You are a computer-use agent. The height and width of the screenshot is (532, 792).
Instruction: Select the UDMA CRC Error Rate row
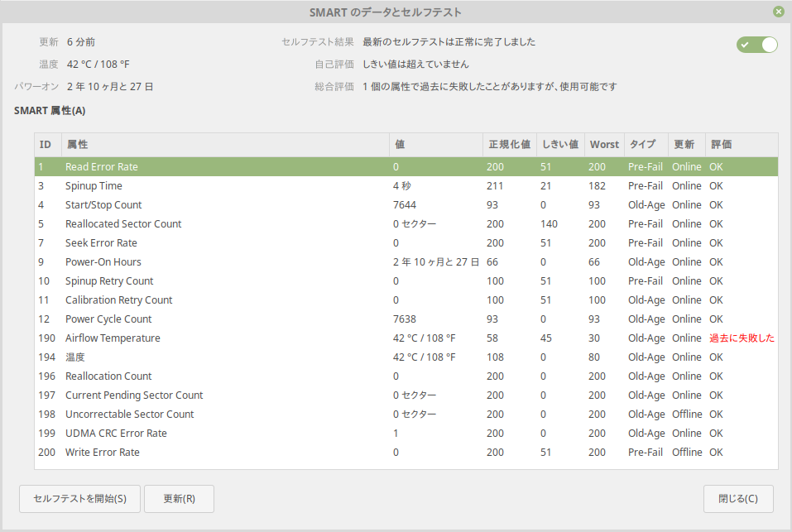pyautogui.click(x=406, y=433)
